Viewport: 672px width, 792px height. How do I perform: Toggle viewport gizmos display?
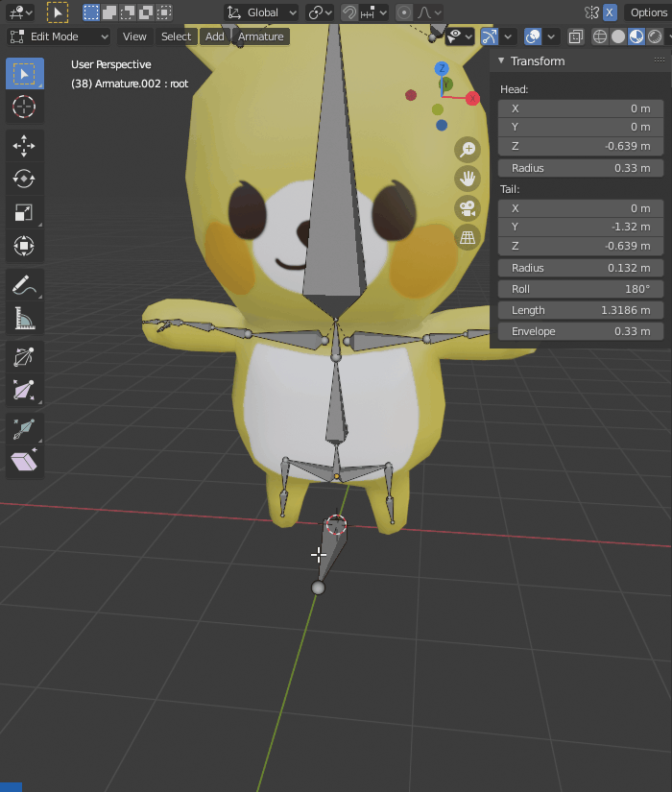tap(489, 36)
